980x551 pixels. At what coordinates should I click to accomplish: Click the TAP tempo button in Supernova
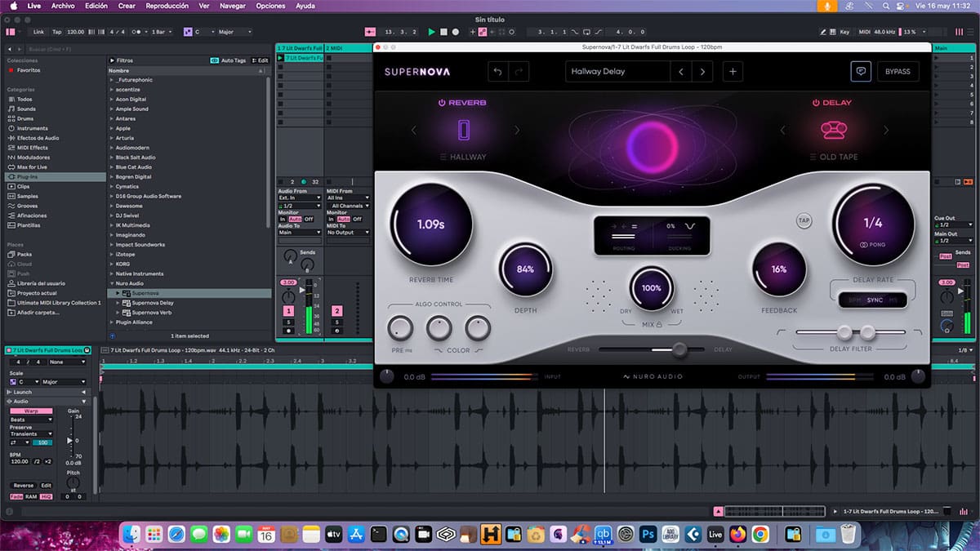pyautogui.click(x=804, y=220)
